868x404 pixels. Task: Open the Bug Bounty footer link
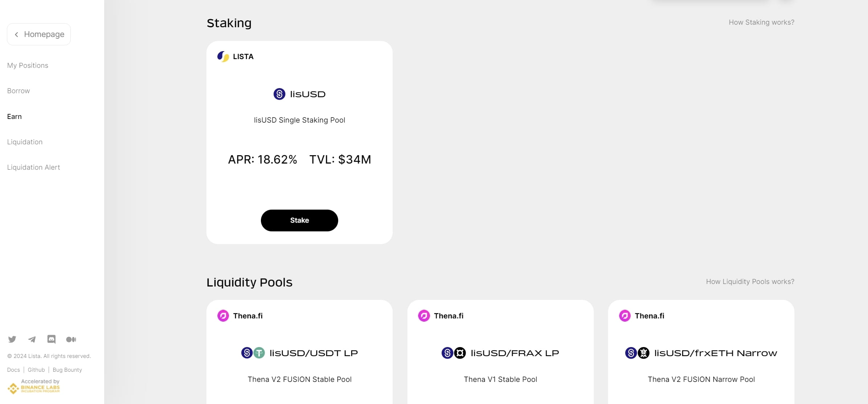[x=67, y=370]
